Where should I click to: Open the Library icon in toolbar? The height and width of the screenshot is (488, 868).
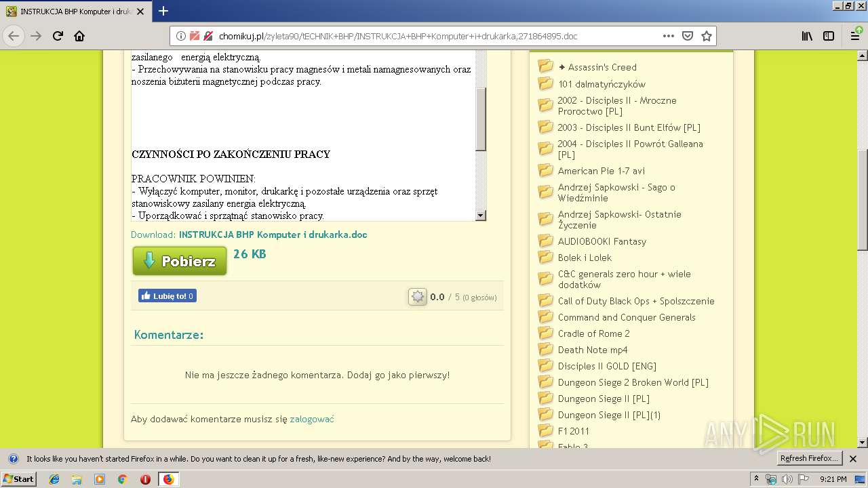click(807, 36)
